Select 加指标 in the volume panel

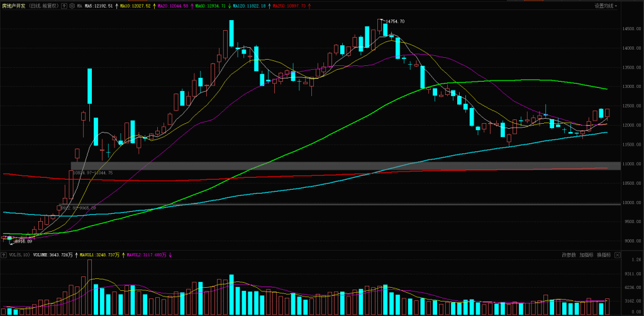[x=586, y=255]
